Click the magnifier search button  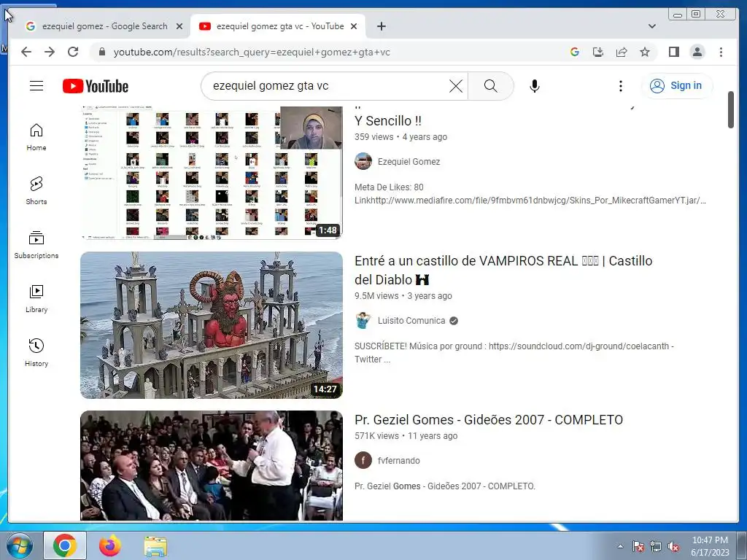(x=491, y=86)
